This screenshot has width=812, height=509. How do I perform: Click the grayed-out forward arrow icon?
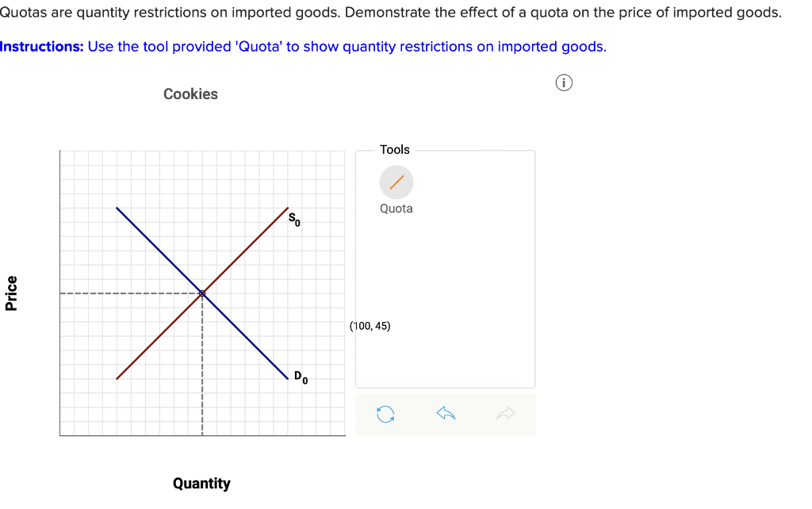[506, 413]
